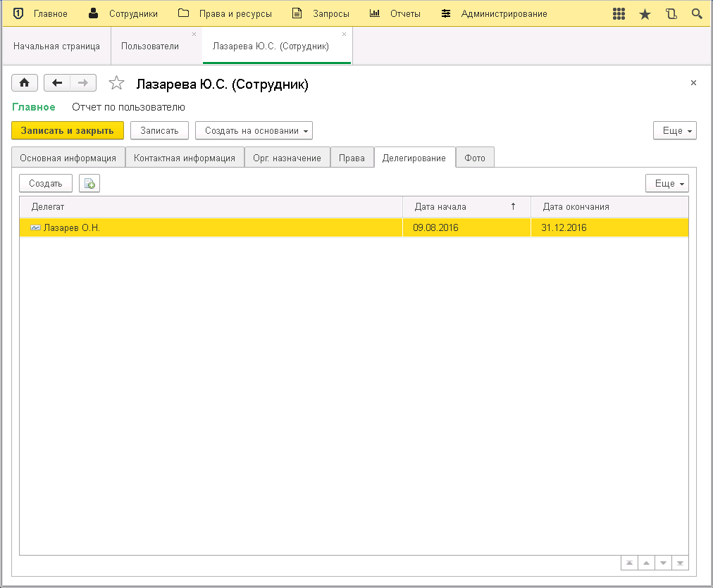This screenshot has width=713, height=588.
Task: Open the functions grid menu icon
Action: [x=619, y=14]
